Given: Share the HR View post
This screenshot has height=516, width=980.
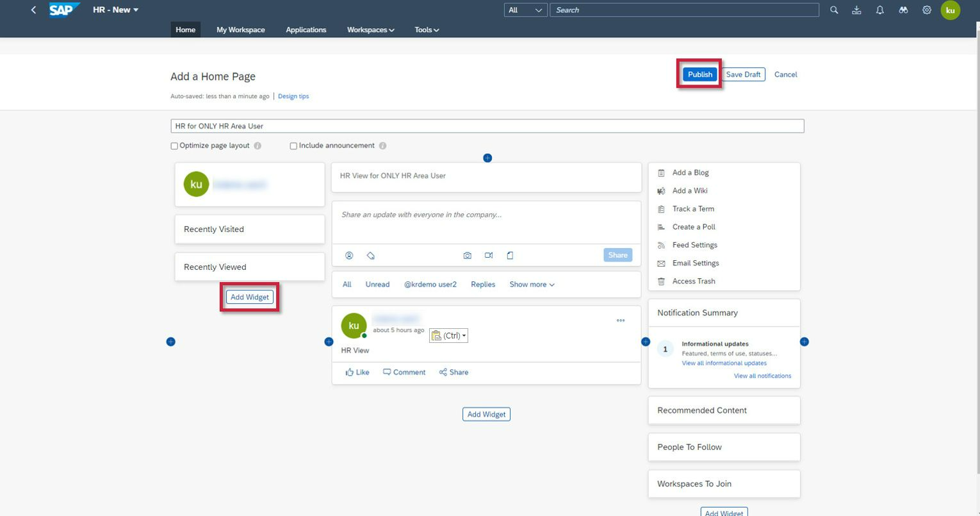Looking at the screenshot, I should coord(453,372).
